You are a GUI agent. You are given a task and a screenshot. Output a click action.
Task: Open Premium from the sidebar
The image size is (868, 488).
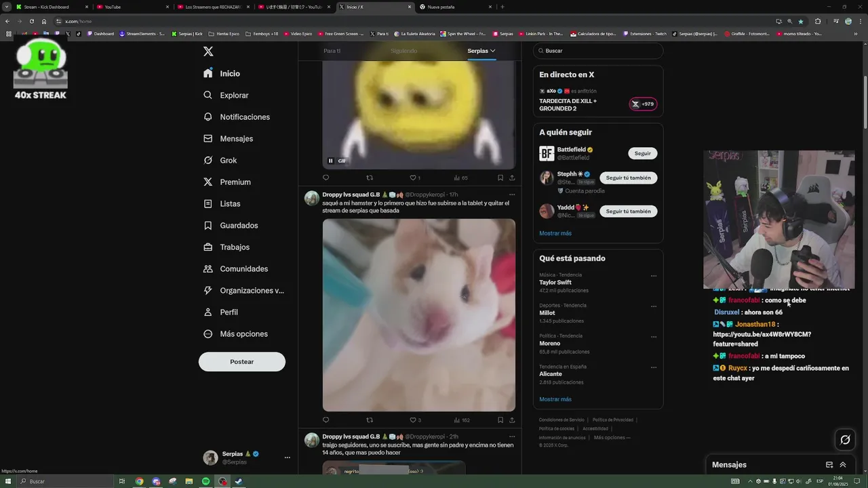pyautogui.click(x=226, y=182)
